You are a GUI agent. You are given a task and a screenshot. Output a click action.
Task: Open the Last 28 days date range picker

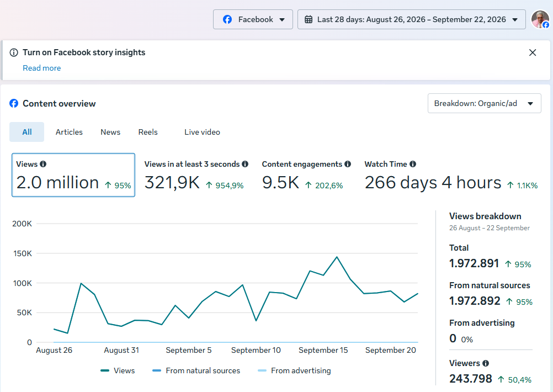(x=411, y=19)
